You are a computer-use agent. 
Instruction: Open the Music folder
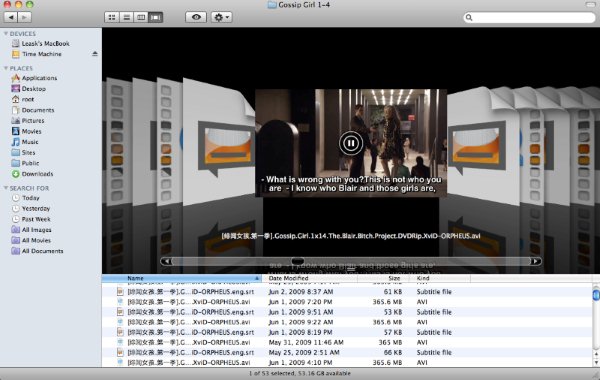coord(25,142)
